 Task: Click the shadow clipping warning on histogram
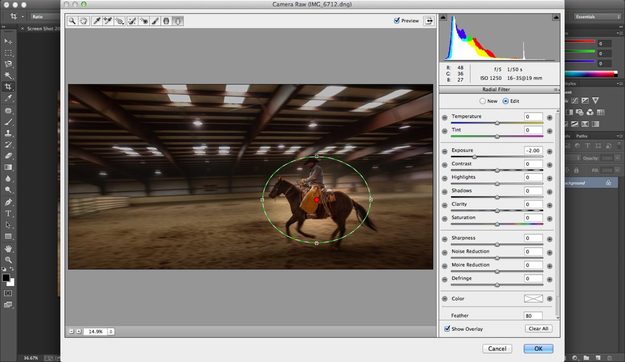tap(443, 18)
